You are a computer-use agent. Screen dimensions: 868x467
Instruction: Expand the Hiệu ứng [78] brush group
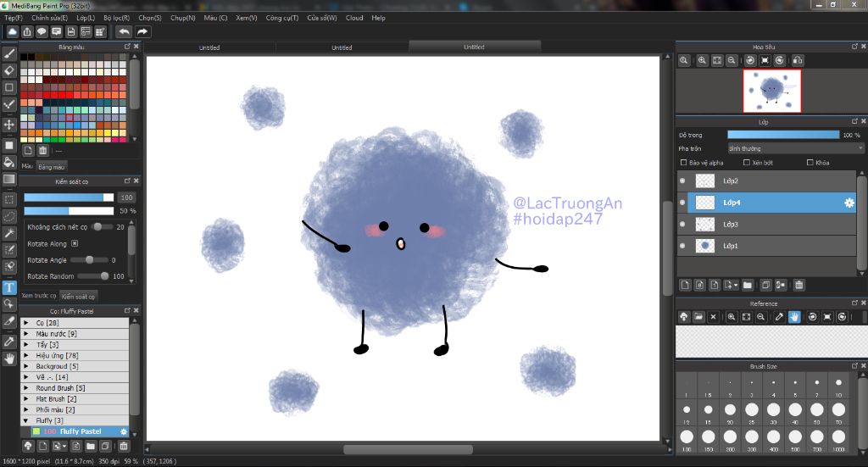tap(26, 355)
